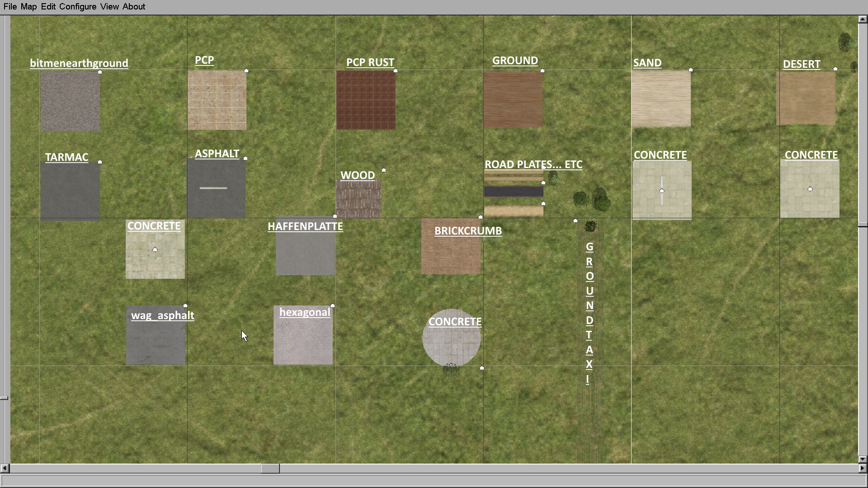
Task: Open the Map menu
Action: (28, 7)
